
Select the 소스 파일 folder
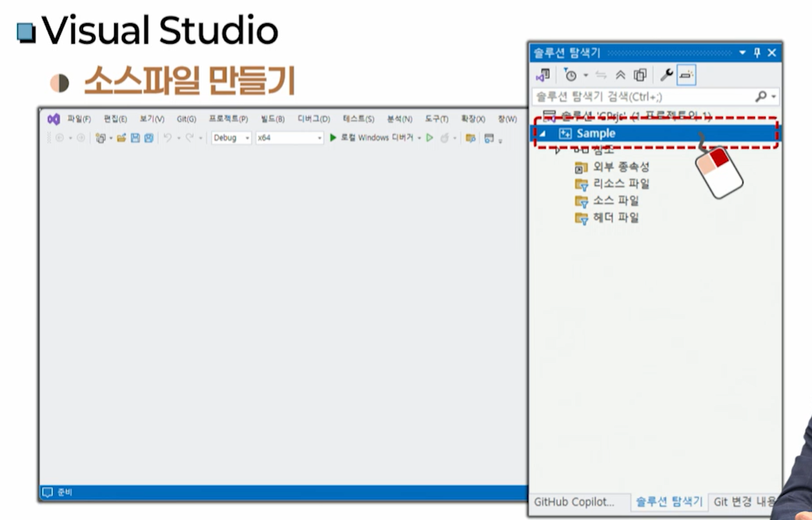616,201
